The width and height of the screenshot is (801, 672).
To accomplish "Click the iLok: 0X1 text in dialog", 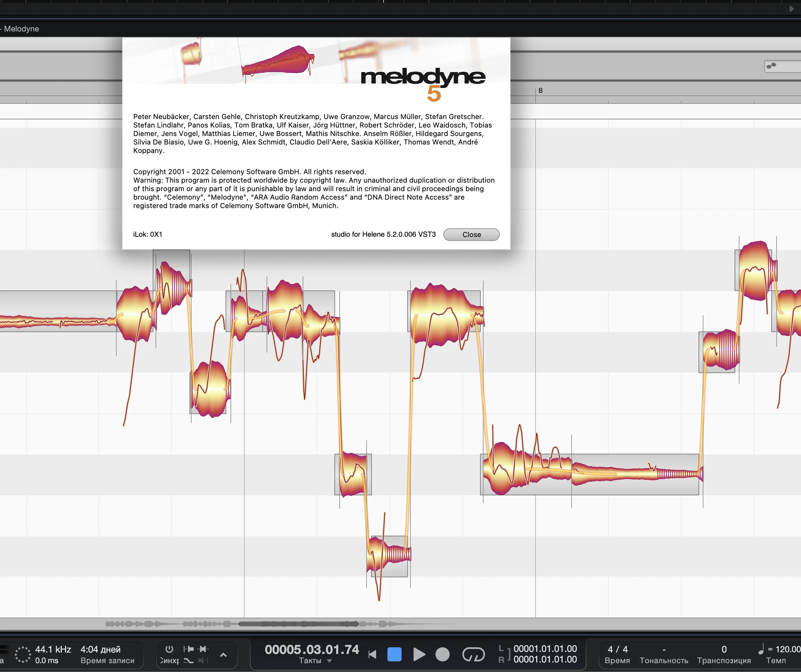I will pyautogui.click(x=148, y=234).
